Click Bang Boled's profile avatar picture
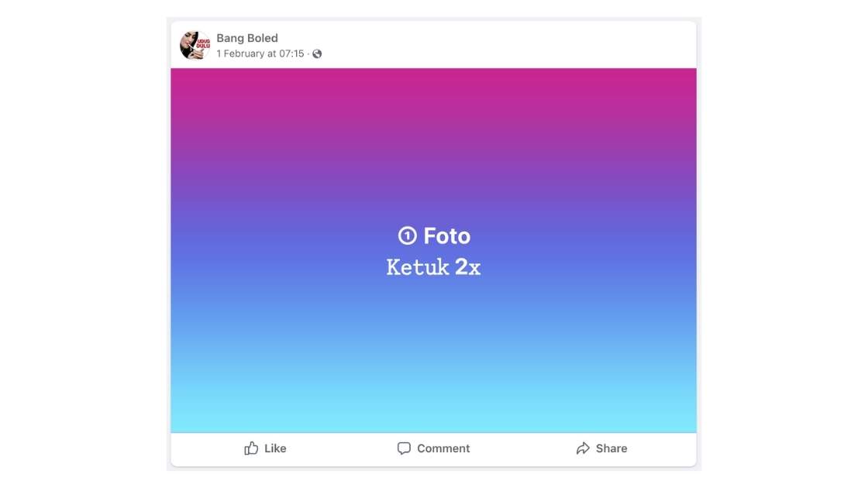 (195, 46)
